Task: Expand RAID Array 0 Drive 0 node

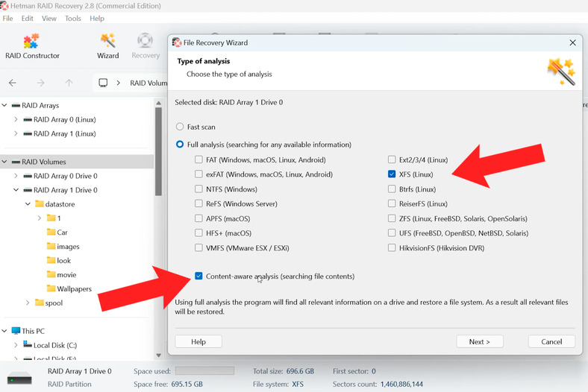Action: coord(16,176)
